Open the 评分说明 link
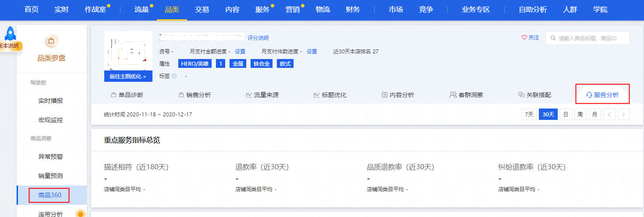 258,38
